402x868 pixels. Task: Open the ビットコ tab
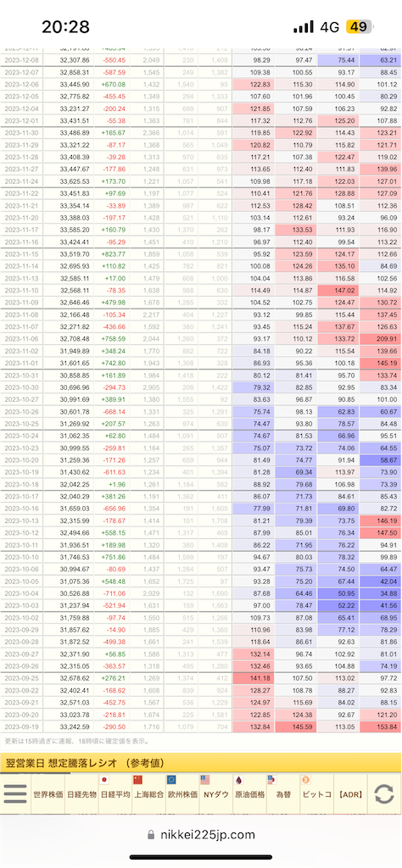(316, 793)
